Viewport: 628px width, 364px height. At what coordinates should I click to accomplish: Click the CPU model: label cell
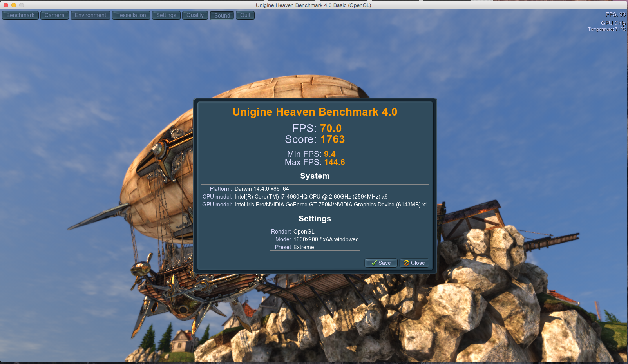(x=217, y=196)
